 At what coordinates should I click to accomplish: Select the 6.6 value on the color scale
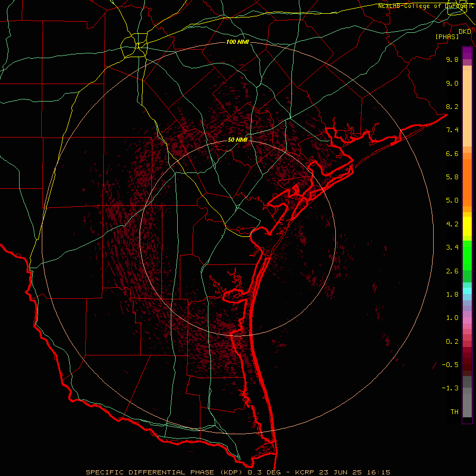(452, 153)
